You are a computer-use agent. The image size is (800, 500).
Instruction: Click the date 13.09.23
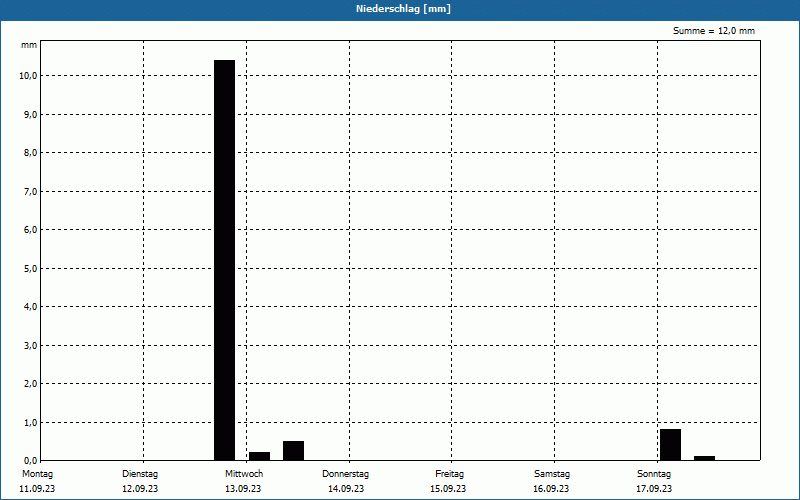(x=243, y=489)
